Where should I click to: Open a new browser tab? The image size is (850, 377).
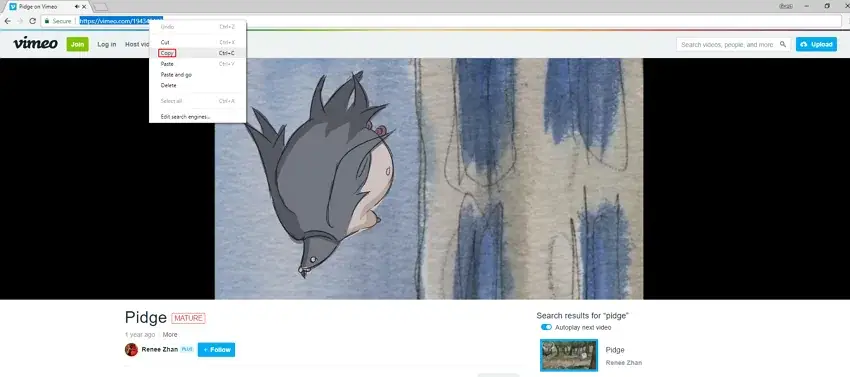coord(100,7)
